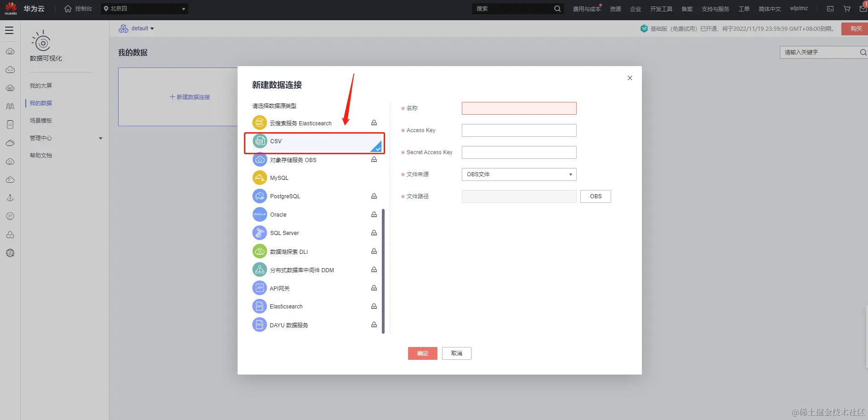Screen dimensions: 868x420
Task: Click the lock icon beside Oracle
Action: 374,214
